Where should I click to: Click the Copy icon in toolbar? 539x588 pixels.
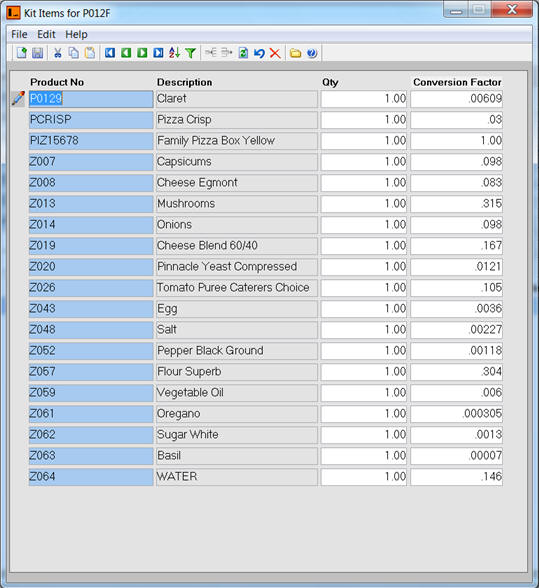(74, 53)
